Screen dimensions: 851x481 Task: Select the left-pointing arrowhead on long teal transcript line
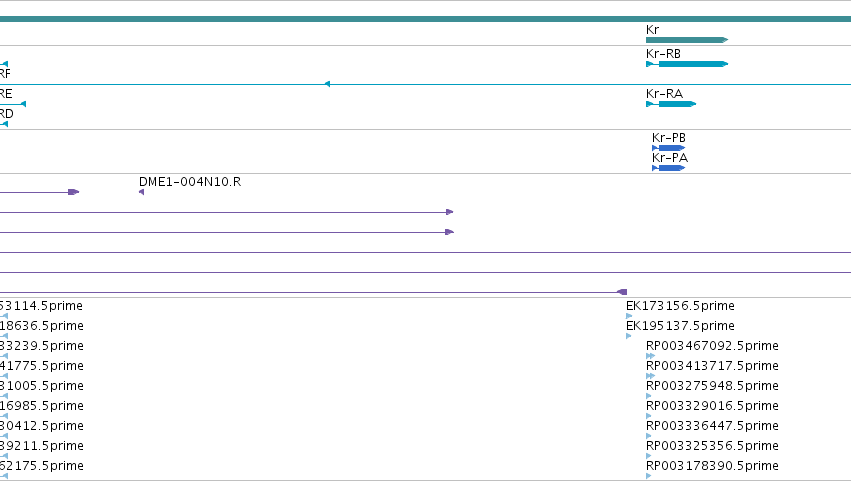click(327, 84)
